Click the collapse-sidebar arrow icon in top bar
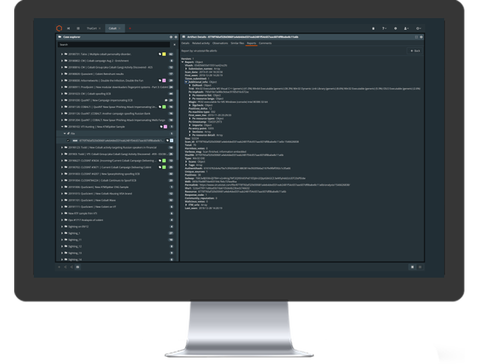The image size is (480, 364). (x=68, y=28)
